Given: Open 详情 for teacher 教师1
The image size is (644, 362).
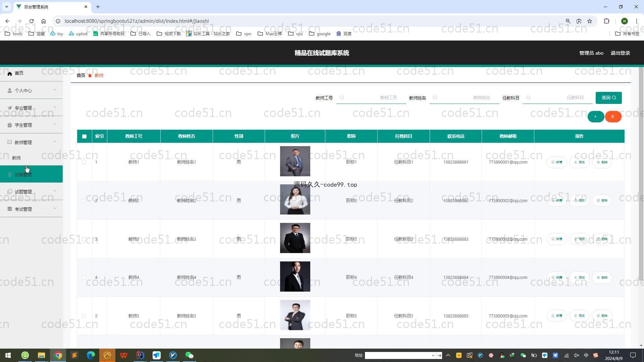Looking at the screenshot, I should (557, 162).
